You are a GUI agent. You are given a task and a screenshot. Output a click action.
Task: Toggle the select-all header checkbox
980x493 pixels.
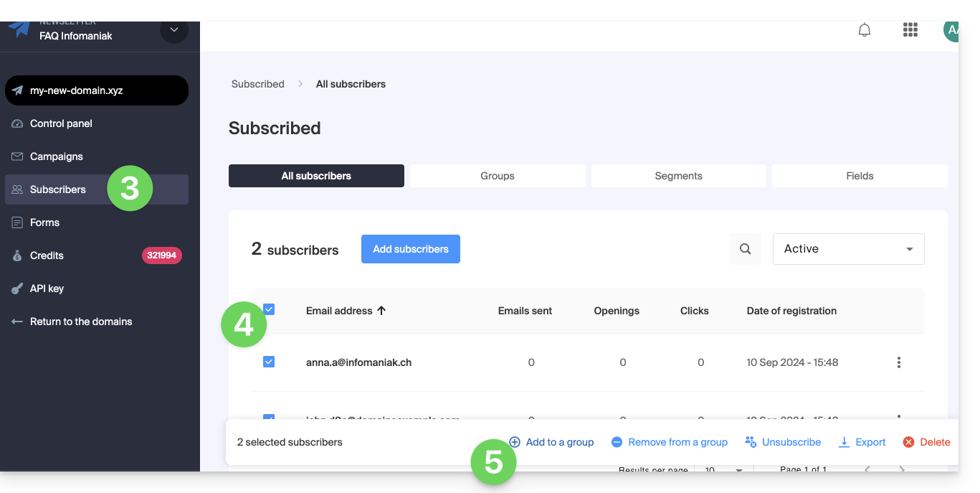click(269, 309)
